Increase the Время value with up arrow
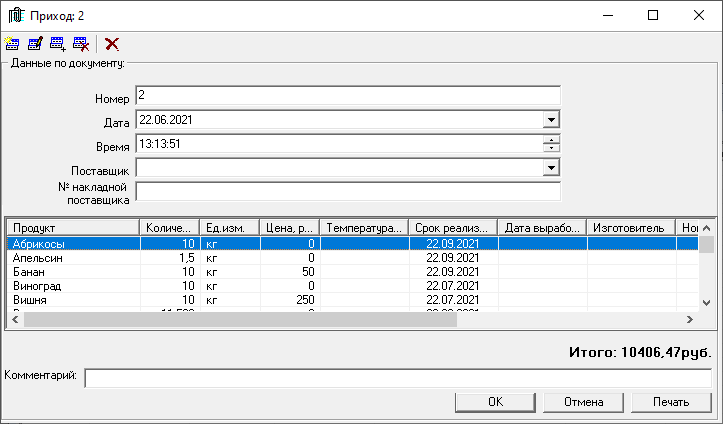 [x=550, y=139]
